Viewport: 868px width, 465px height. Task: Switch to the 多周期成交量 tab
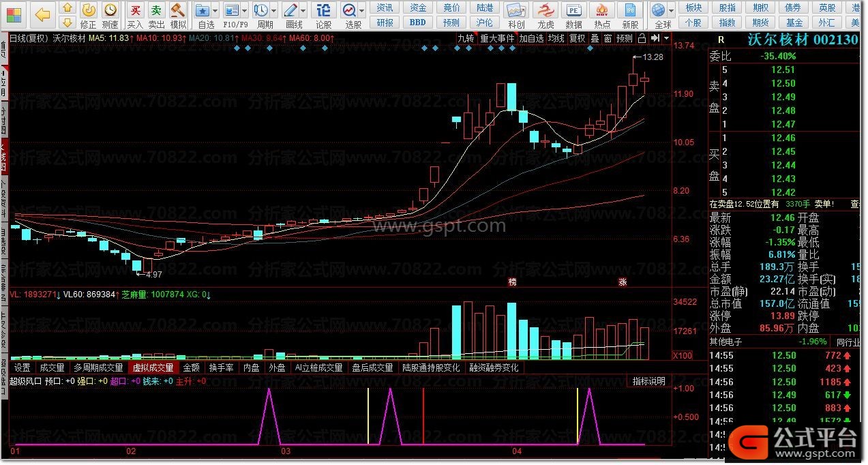(x=99, y=367)
